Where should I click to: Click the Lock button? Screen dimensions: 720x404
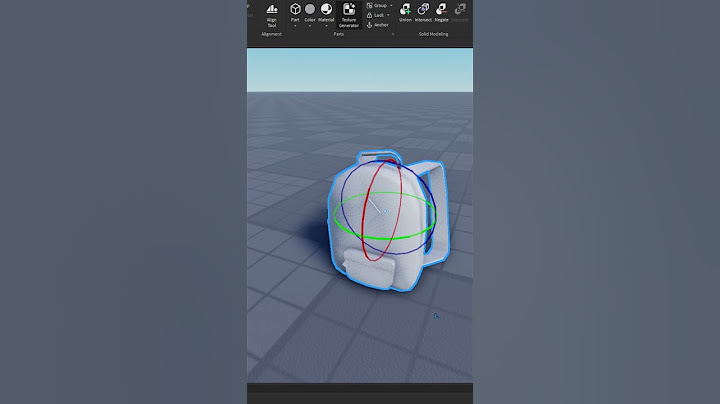375,15
